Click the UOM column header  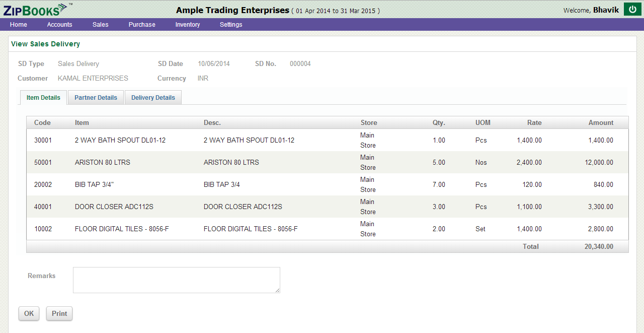(483, 123)
